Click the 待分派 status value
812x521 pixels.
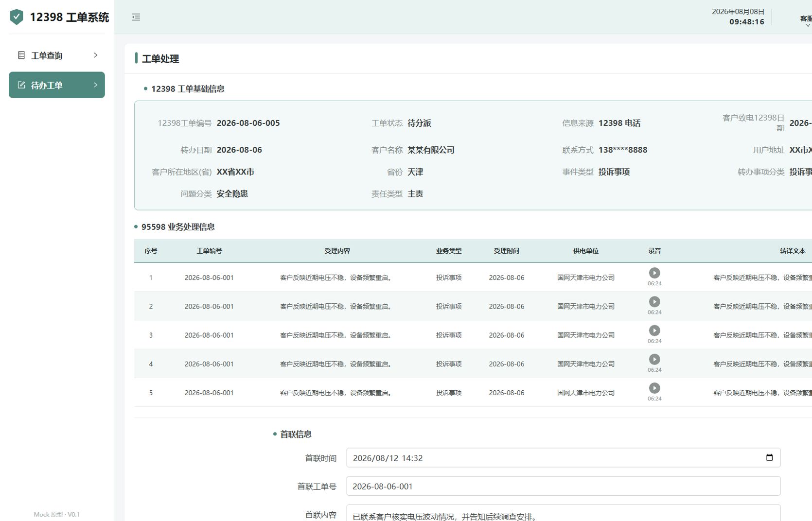click(x=419, y=123)
